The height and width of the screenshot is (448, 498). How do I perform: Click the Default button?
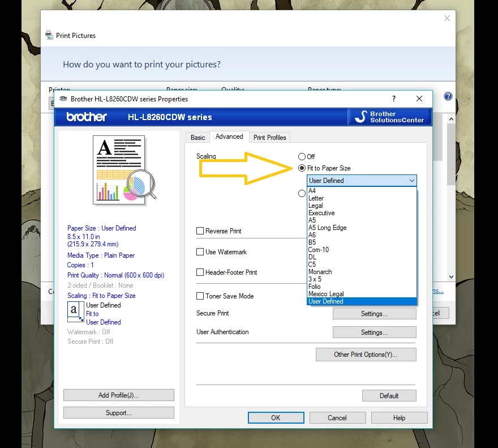(389, 395)
